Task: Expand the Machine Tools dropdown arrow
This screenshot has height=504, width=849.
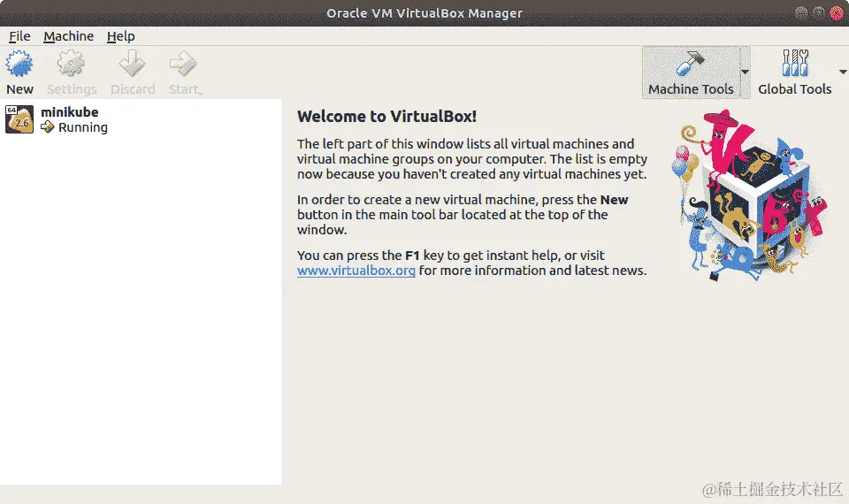Action: 745,72
